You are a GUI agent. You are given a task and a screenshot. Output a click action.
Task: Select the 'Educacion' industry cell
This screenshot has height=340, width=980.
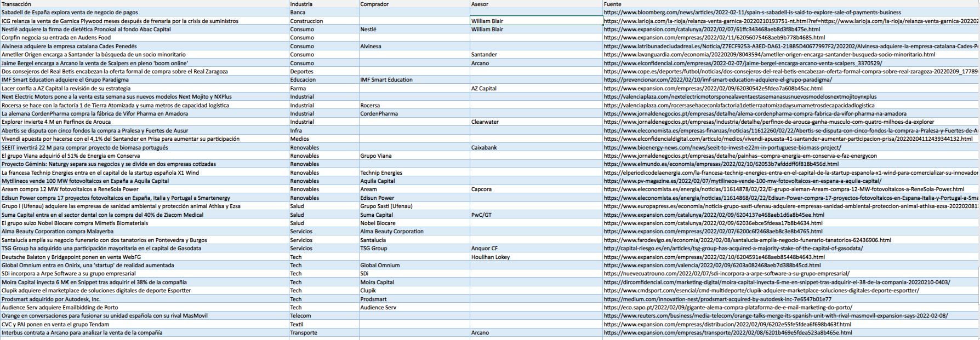pos(324,80)
